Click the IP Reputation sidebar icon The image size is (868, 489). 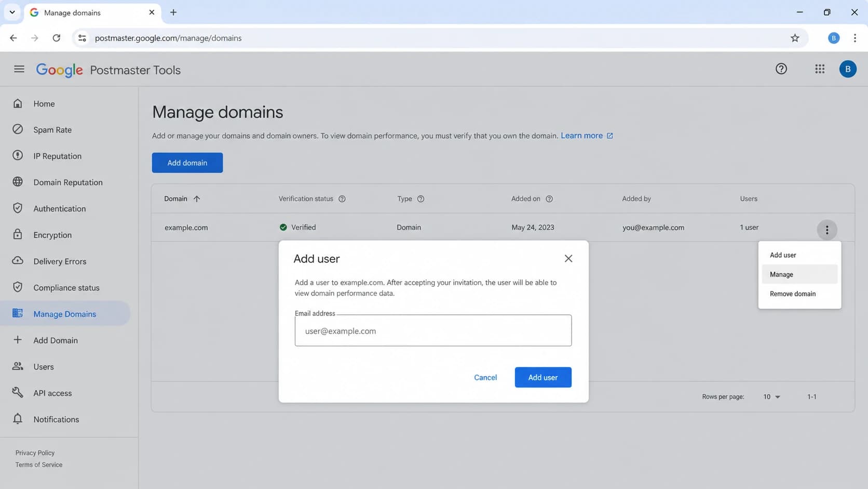pos(18,155)
